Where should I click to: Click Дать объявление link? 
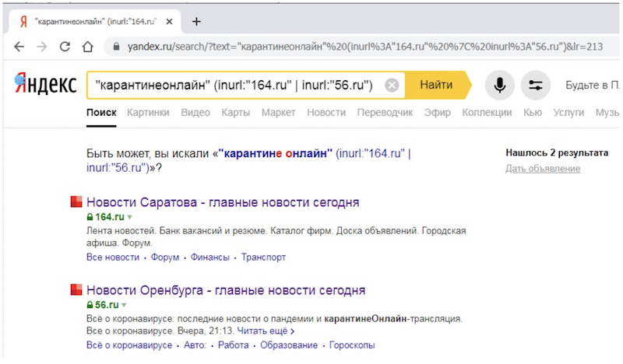point(543,169)
